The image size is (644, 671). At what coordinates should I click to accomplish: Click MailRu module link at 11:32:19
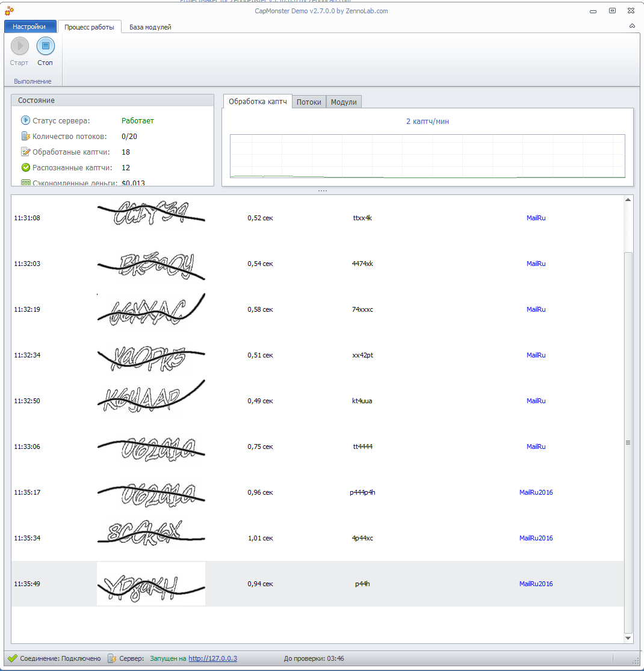(536, 309)
